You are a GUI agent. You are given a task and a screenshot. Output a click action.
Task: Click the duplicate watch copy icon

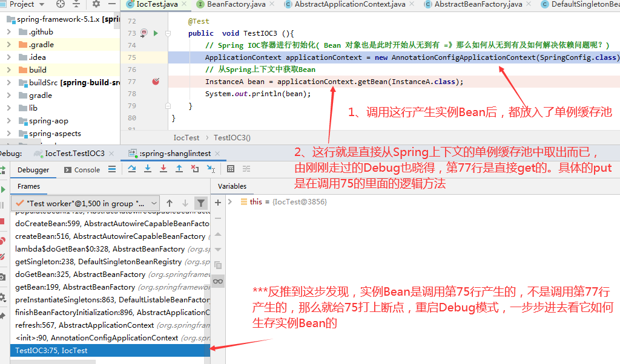point(218,265)
